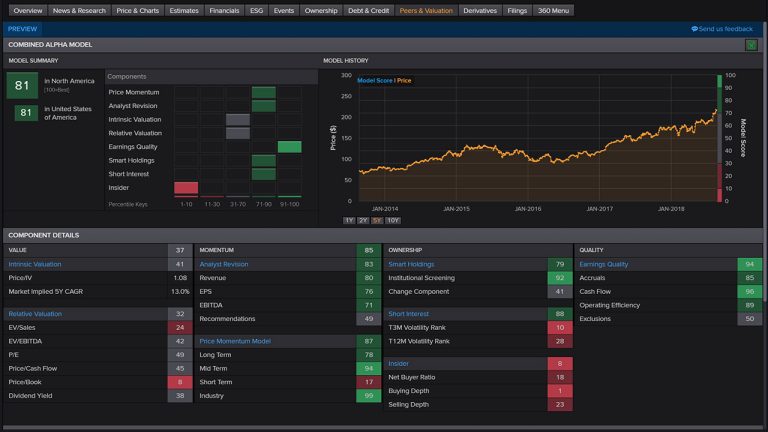Switch to the Financials tab
The width and height of the screenshot is (768, 432).
pos(223,11)
